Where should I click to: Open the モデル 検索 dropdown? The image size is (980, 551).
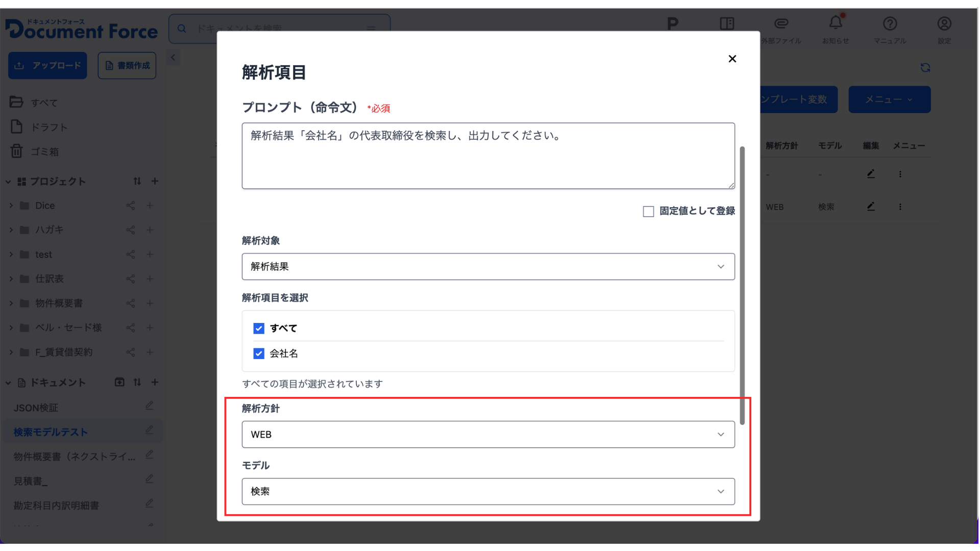pos(489,492)
